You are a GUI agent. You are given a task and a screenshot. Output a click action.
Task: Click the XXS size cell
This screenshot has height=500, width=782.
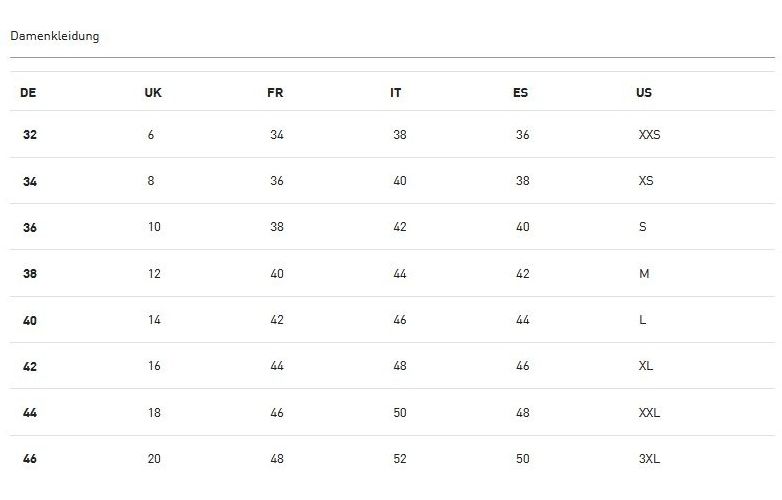[x=649, y=135]
